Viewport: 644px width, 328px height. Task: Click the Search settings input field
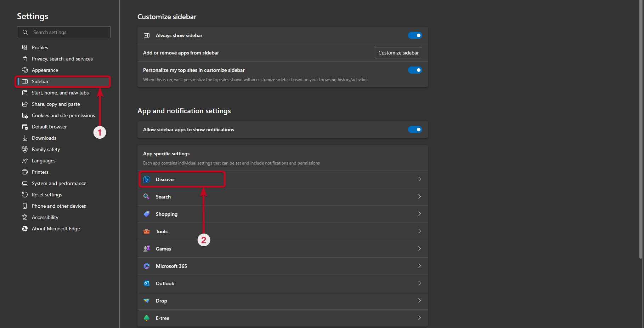click(x=64, y=32)
